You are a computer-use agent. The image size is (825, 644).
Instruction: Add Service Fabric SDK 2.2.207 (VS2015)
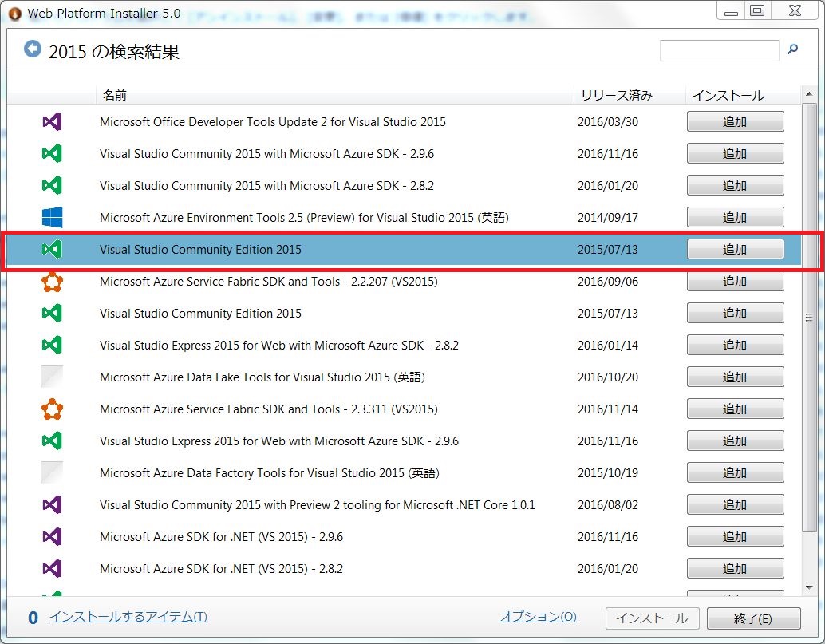click(x=735, y=282)
